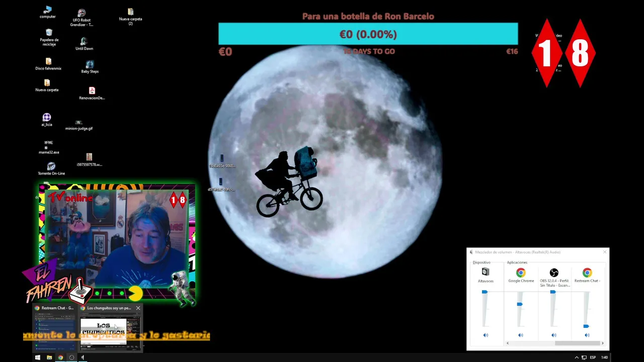This screenshot has width=644, height=362.
Task: Select the minion-judge.gif file
Action: (79, 125)
